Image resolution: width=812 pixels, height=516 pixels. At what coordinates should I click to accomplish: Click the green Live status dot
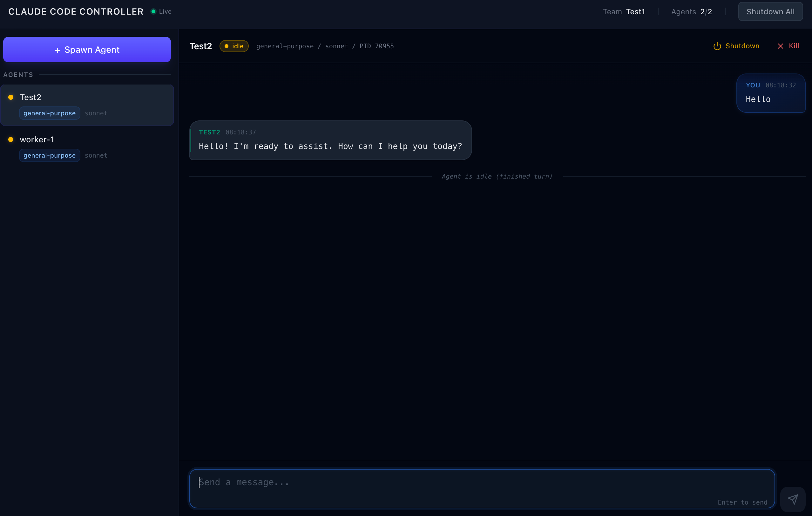pyautogui.click(x=153, y=11)
